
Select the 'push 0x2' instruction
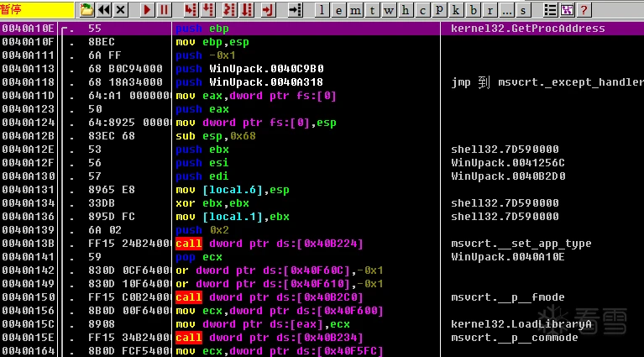click(x=202, y=230)
